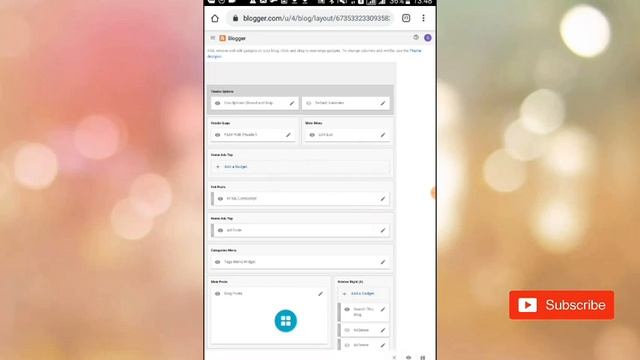
Task: Edit the Link List widget in Main Menu
Action: coord(383,135)
